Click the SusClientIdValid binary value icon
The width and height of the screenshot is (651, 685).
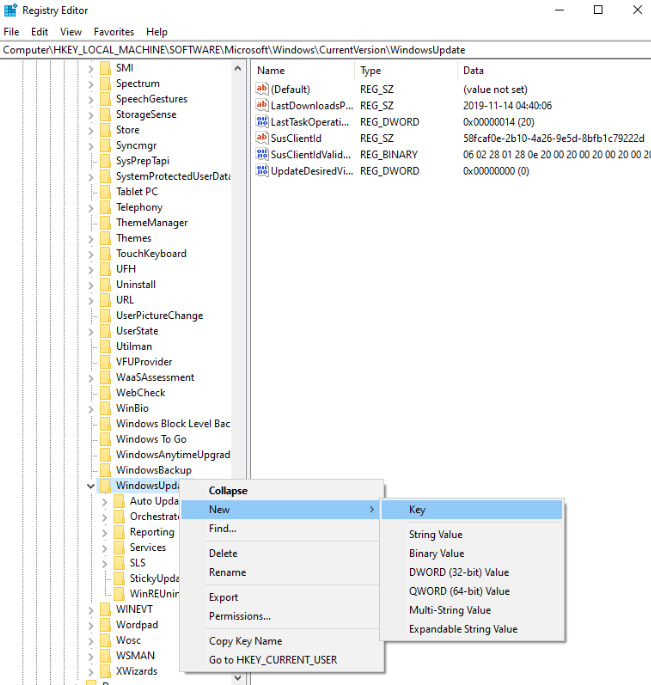[264, 154]
